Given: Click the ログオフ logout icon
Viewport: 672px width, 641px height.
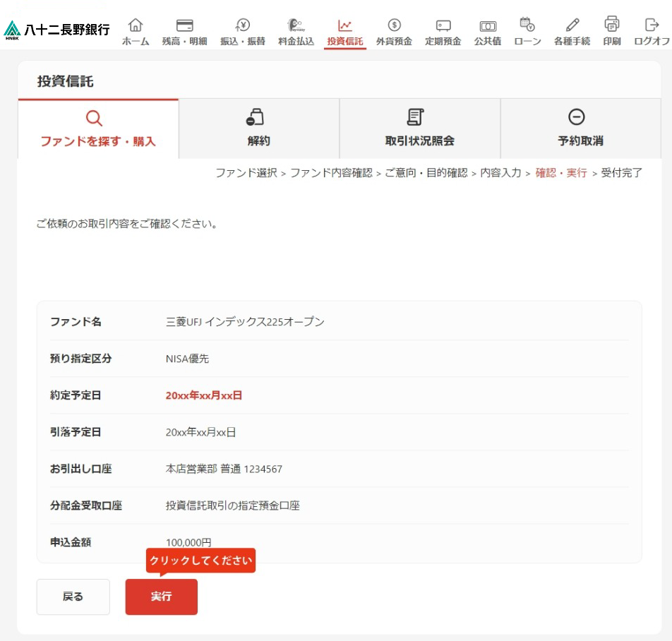Looking at the screenshot, I should pos(652,25).
